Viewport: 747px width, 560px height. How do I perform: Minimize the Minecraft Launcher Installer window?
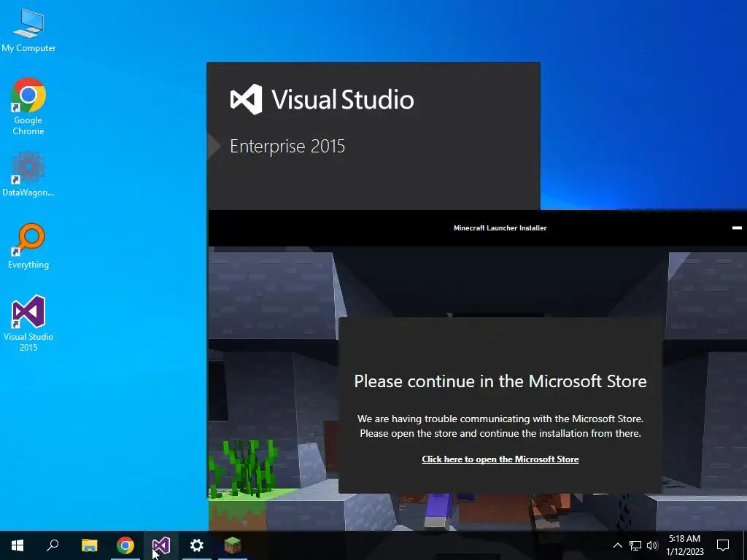coord(737,228)
